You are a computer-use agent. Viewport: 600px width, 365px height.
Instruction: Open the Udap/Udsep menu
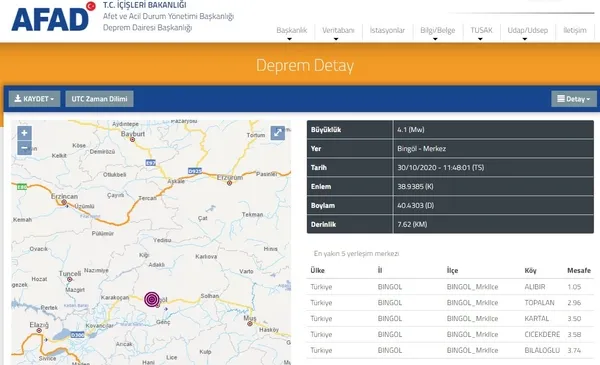pyautogui.click(x=528, y=30)
